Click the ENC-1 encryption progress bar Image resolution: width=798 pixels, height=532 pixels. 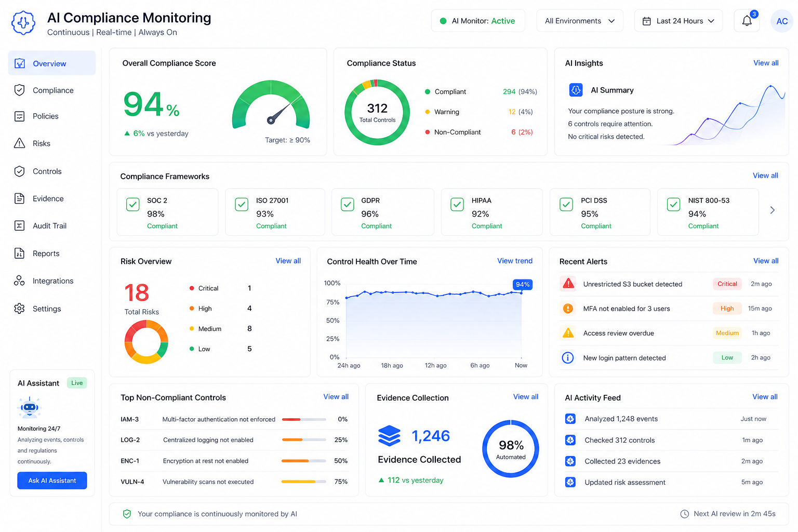pyautogui.click(x=304, y=461)
